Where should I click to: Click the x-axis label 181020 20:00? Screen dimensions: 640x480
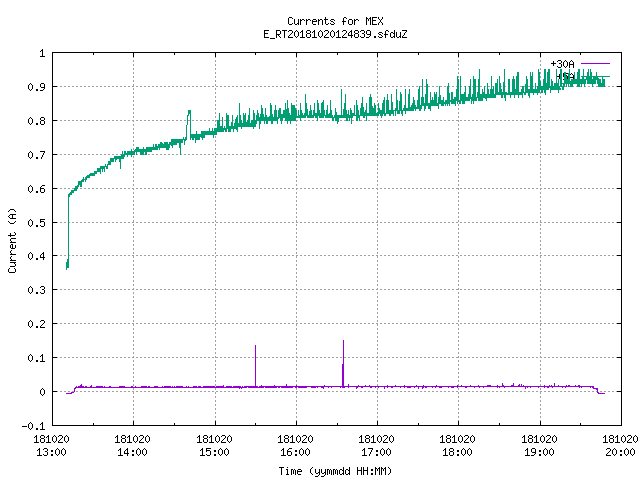[x=620, y=446]
